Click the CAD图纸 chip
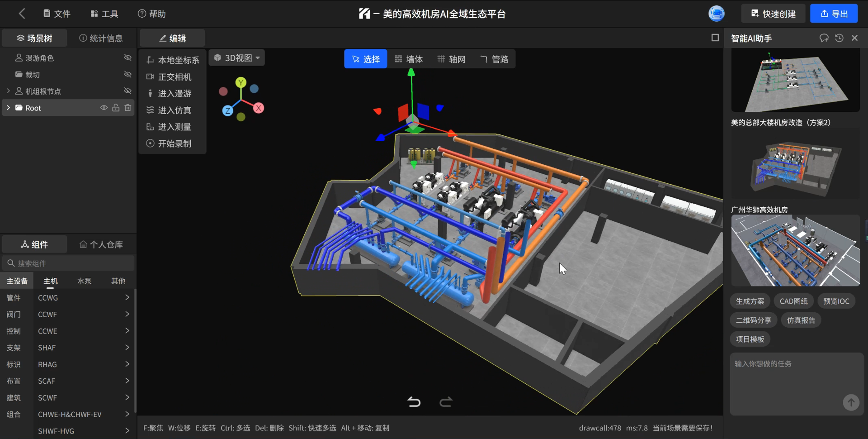Screen dimensions: 868x439 coord(793,301)
